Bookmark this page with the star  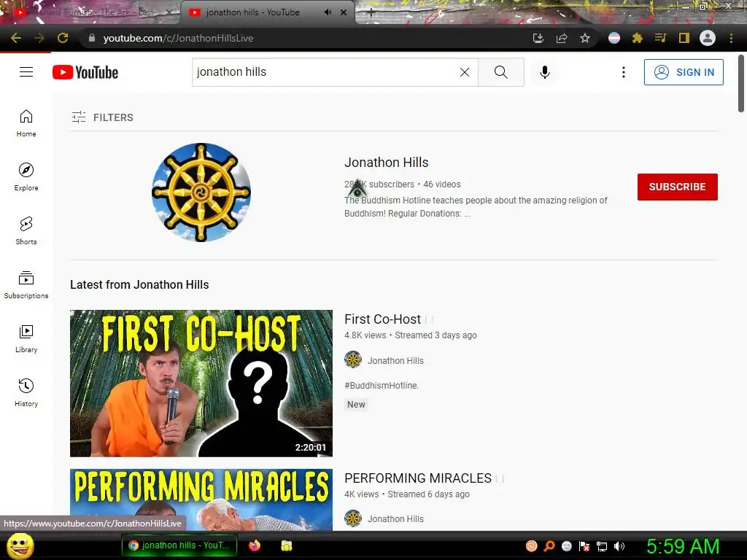point(585,38)
